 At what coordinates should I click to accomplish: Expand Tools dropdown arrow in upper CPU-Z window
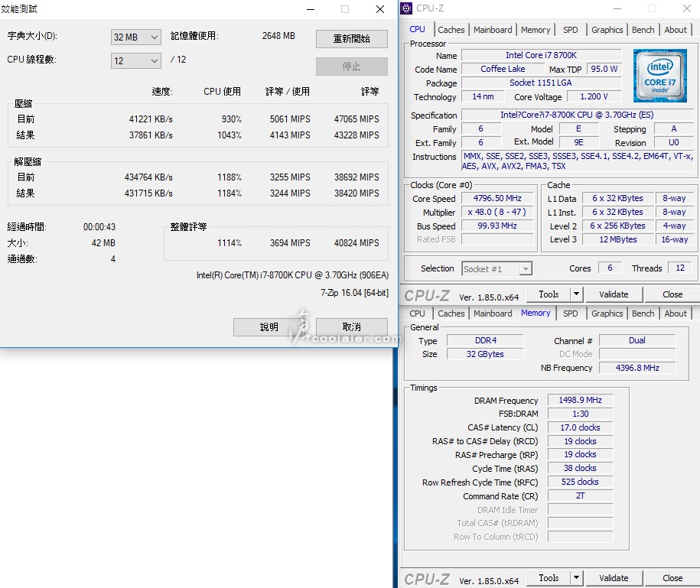click(576, 294)
